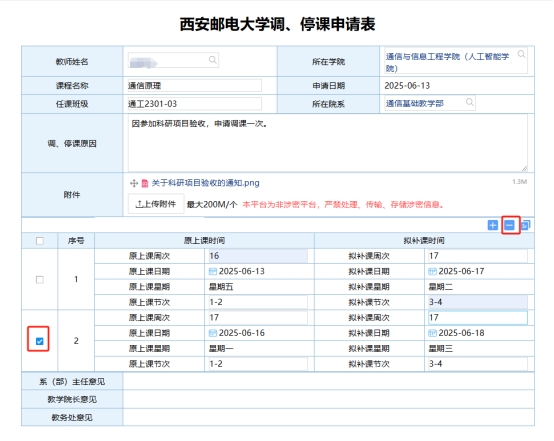The height and width of the screenshot is (441, 554).
Task: Click the 所在学院 college input field
Action: coord(456,61)
